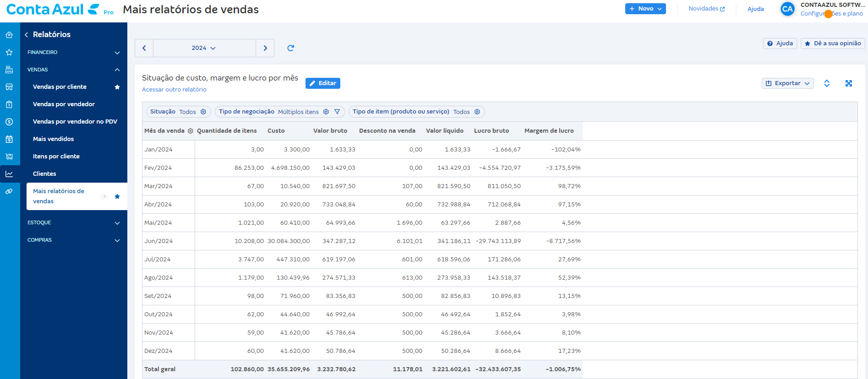Image resolution: width=868 pixels, height=379 pixels.
Task: Open Mais vendidos report
Action: pyautogui.click(x=53, y=139)
